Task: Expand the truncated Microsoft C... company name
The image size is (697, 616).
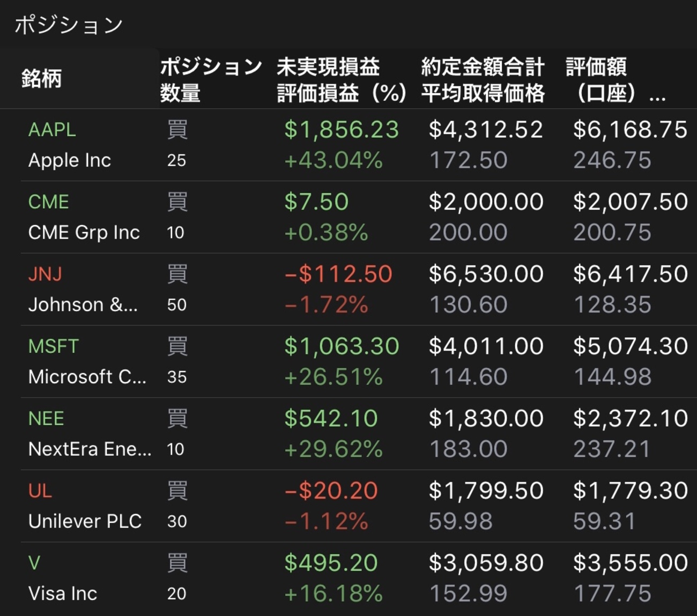Action: pos(89,377)
